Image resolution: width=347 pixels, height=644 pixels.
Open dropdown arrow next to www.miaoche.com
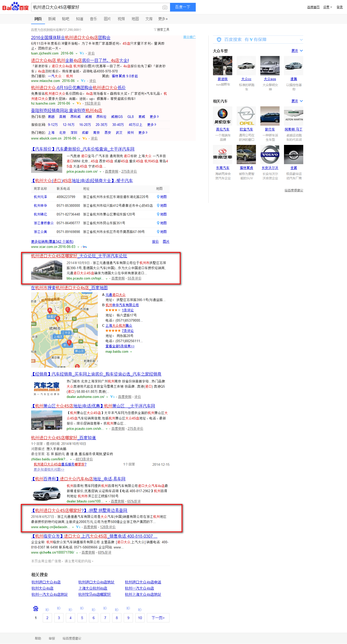pyautogui.click(x=78, y=81)
